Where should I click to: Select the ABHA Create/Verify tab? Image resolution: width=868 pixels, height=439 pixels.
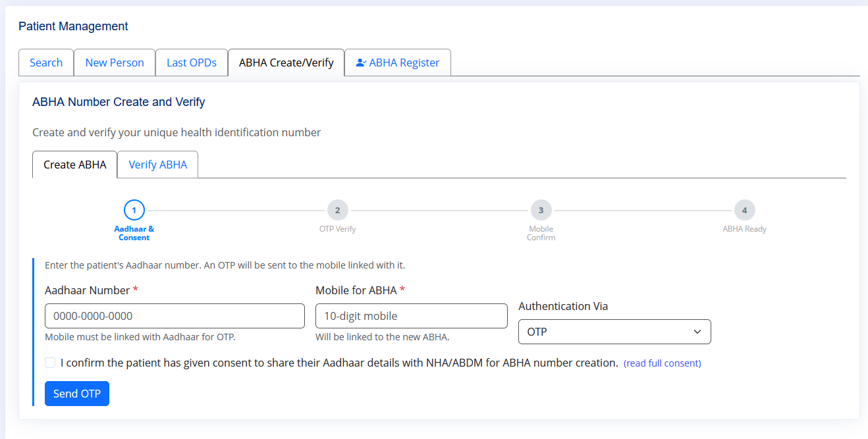click(x=286, y=63)
